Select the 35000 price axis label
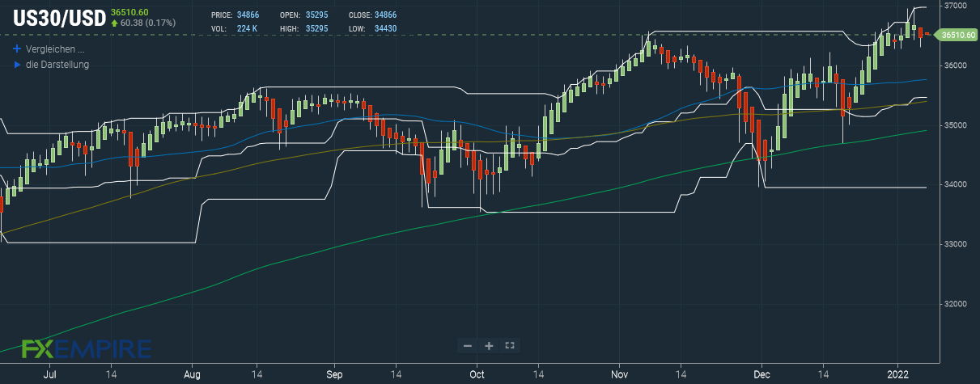Image resolution: width=980 pixels, height=384 pixels. pyautogui.click(x=956, y=125)
